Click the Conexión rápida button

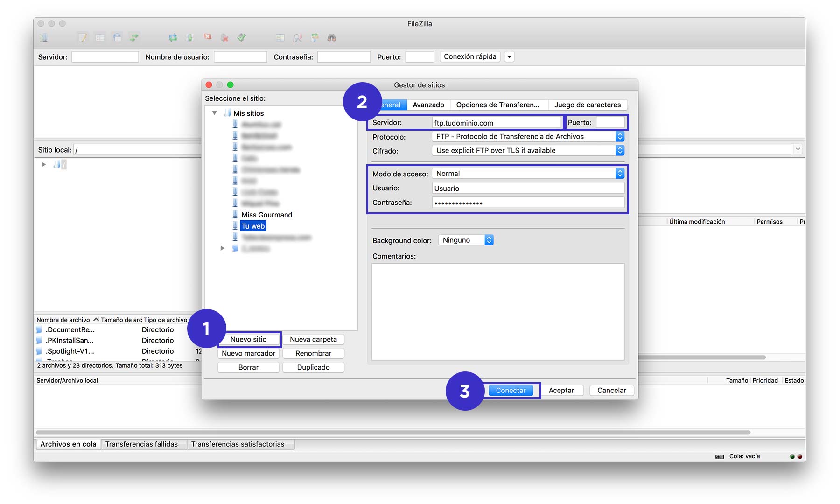[470, 57]
